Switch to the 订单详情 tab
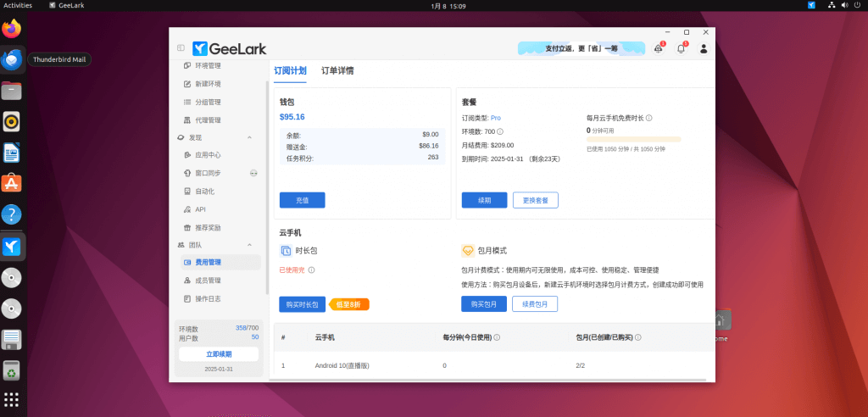Image resolution: width=868 pixels, height=417 pixels. (337, 71)
